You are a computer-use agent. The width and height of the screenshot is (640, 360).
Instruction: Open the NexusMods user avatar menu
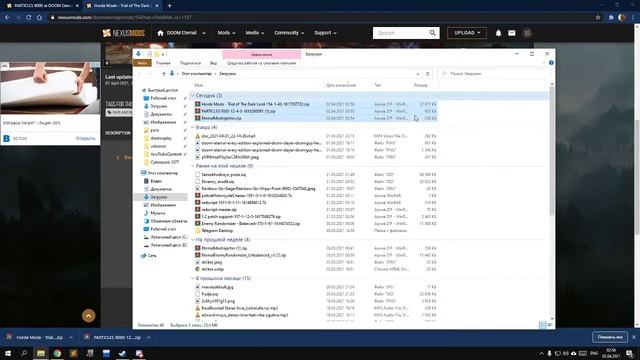[x=527, y=33]
